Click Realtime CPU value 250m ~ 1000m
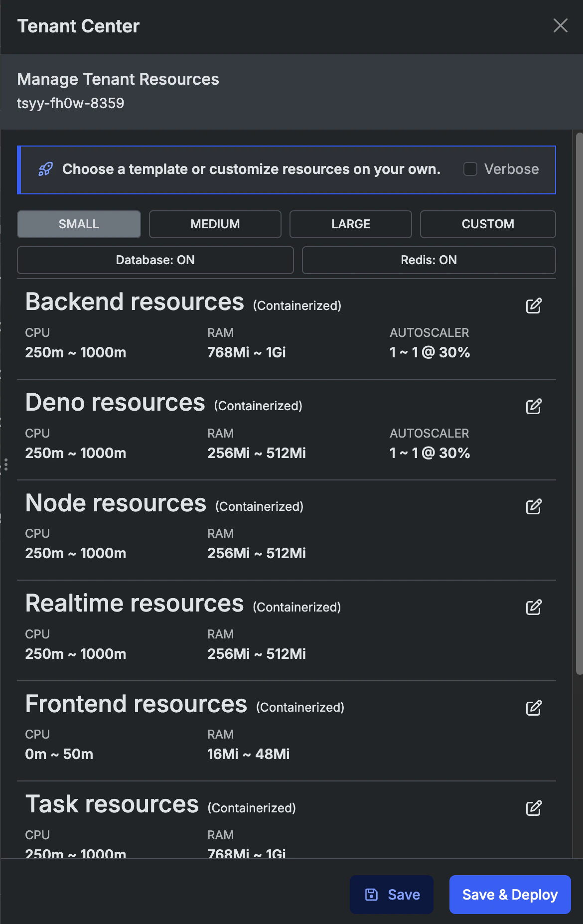 tap(76, 654)
